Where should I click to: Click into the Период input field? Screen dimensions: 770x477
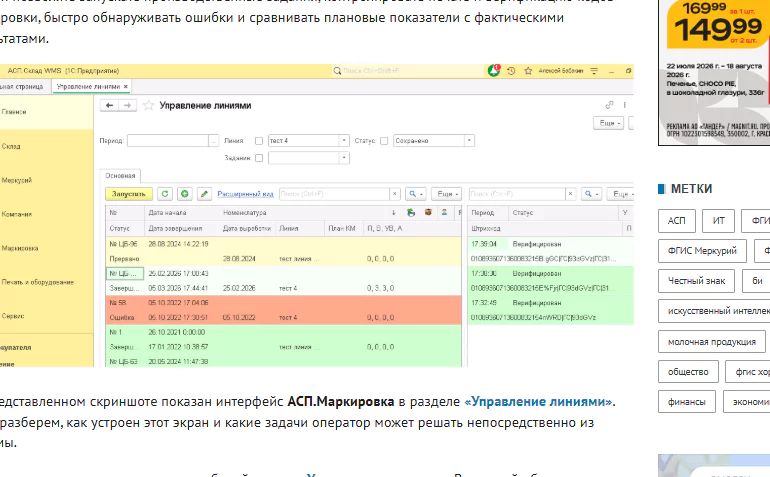coord(167,141)
